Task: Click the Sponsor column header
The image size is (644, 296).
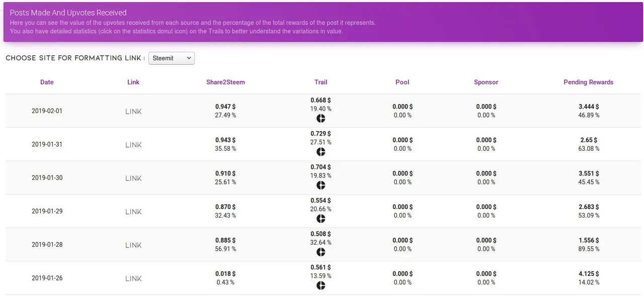Action: (486, 82)
